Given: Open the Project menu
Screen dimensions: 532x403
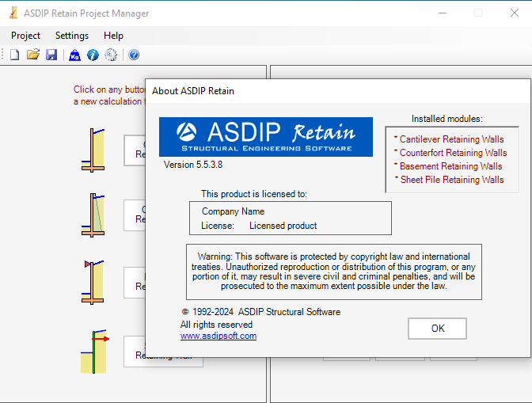Looking at the screenshot, I should pos(25,36).
